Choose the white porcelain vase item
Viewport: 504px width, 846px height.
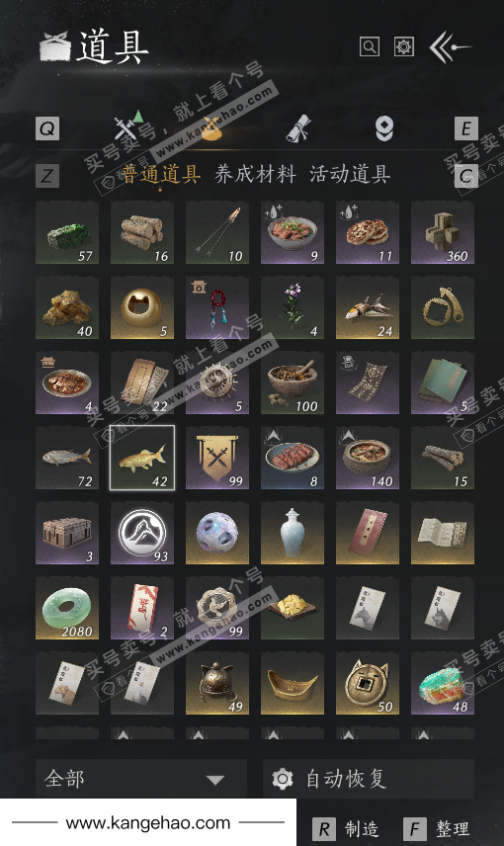(x=293, y=533)
